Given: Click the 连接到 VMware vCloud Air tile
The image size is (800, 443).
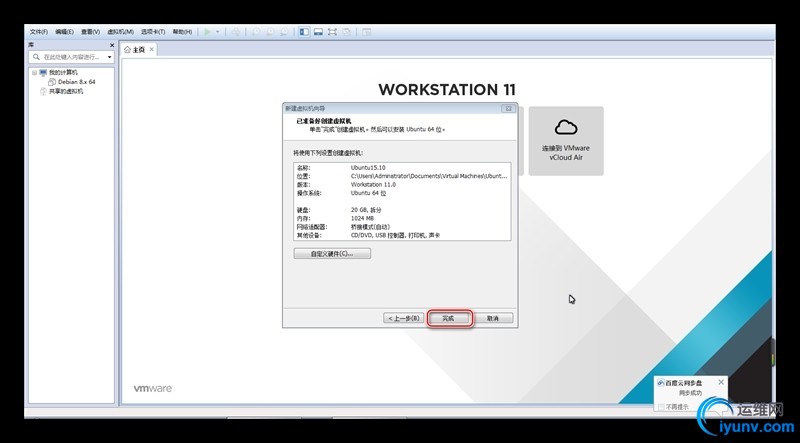Looking at the screenshot, I should coord(566,141).
